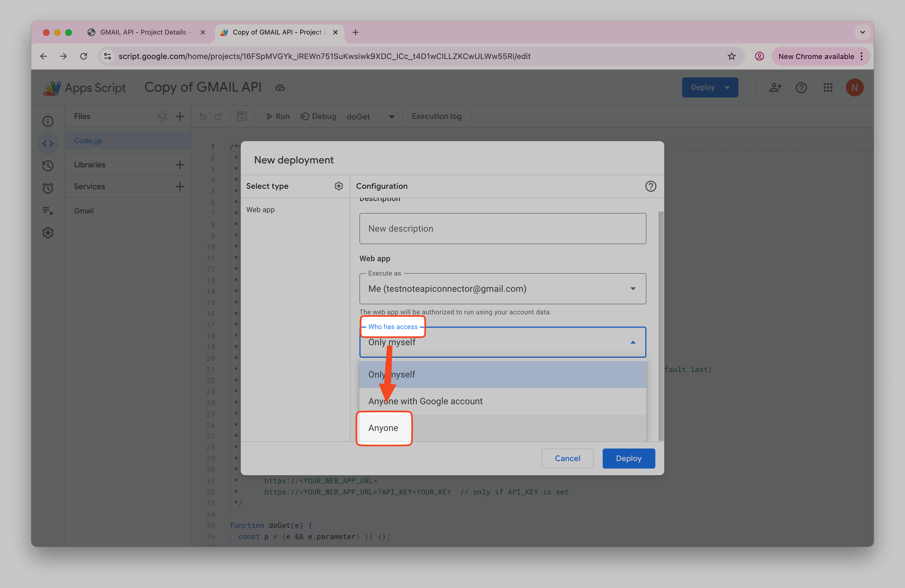This screenshot has width=905, height=588.
Task: Add a library with plus icon
Action: point(180,165)
